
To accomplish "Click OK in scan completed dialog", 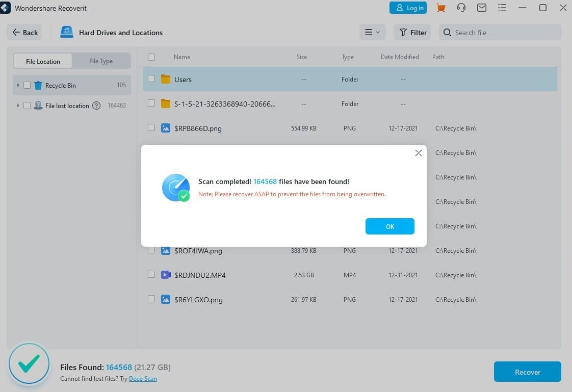I will pyautogui.click(x=389, y=226).
